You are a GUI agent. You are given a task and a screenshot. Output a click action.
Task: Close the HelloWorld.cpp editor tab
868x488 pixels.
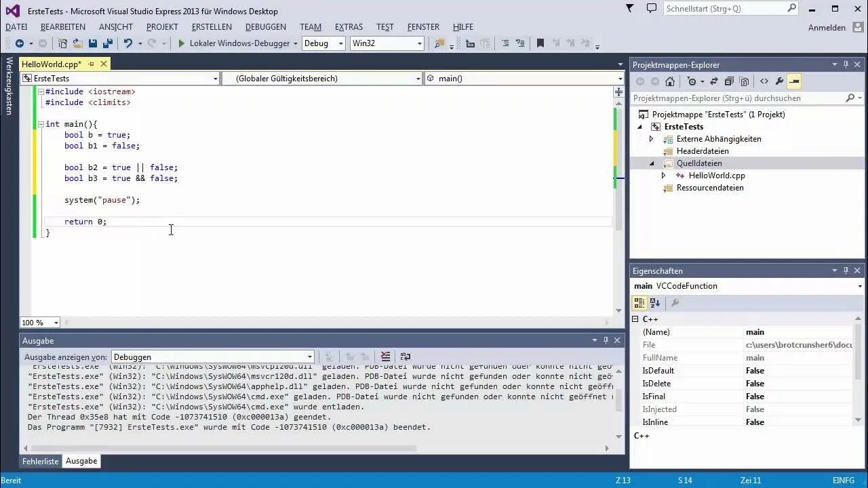[104, 64]
